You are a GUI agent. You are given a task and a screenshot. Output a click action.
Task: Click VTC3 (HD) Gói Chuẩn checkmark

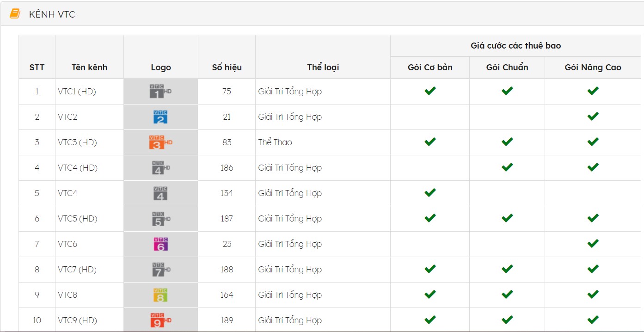pyautogui.click(x=507, y=142)
